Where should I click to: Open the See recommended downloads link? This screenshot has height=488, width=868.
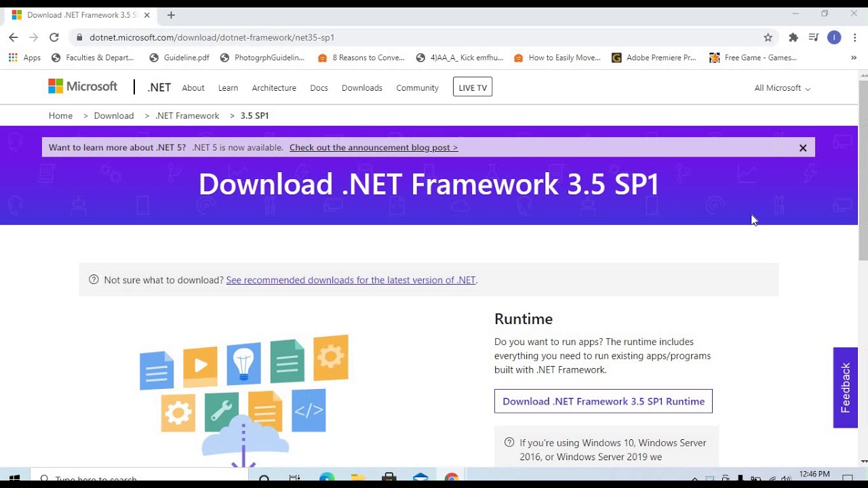click(x=351, y=280)
